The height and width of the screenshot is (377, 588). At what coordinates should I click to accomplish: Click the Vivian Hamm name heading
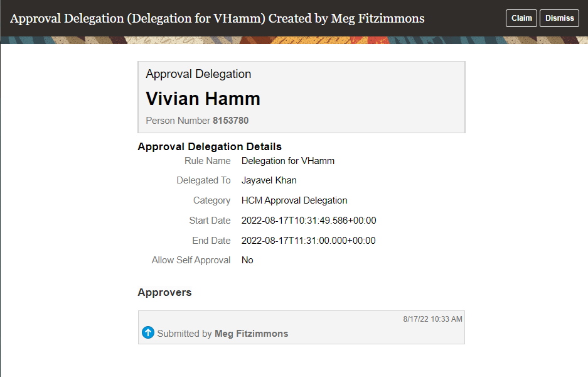tap(203, 99)
